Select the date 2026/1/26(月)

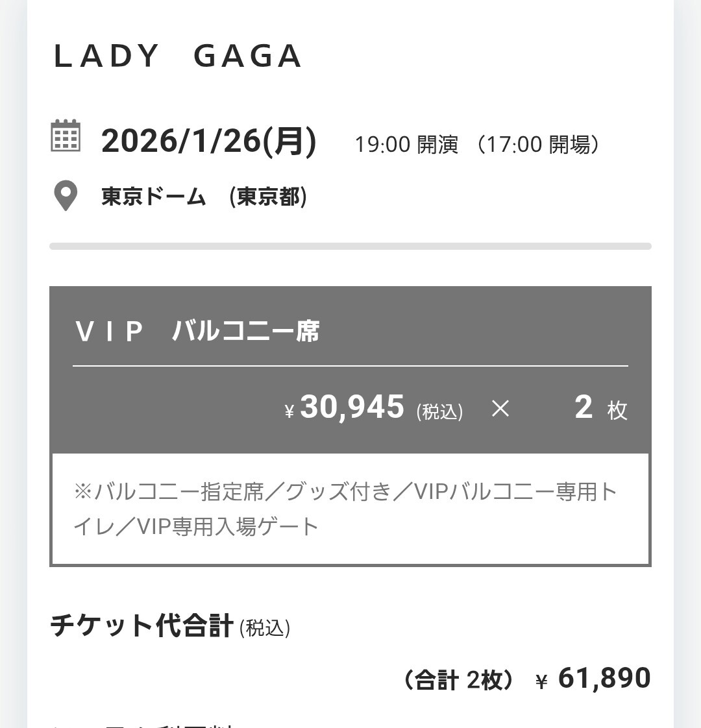pos(209,141)
